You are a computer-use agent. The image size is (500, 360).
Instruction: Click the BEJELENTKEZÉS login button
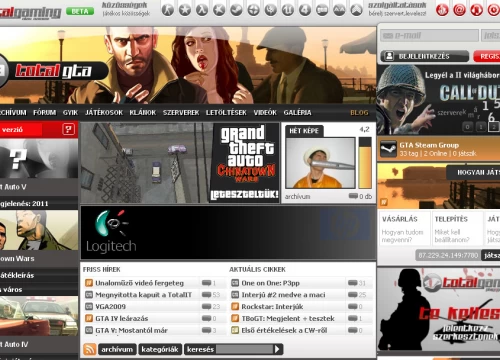(x=425, y=56)
